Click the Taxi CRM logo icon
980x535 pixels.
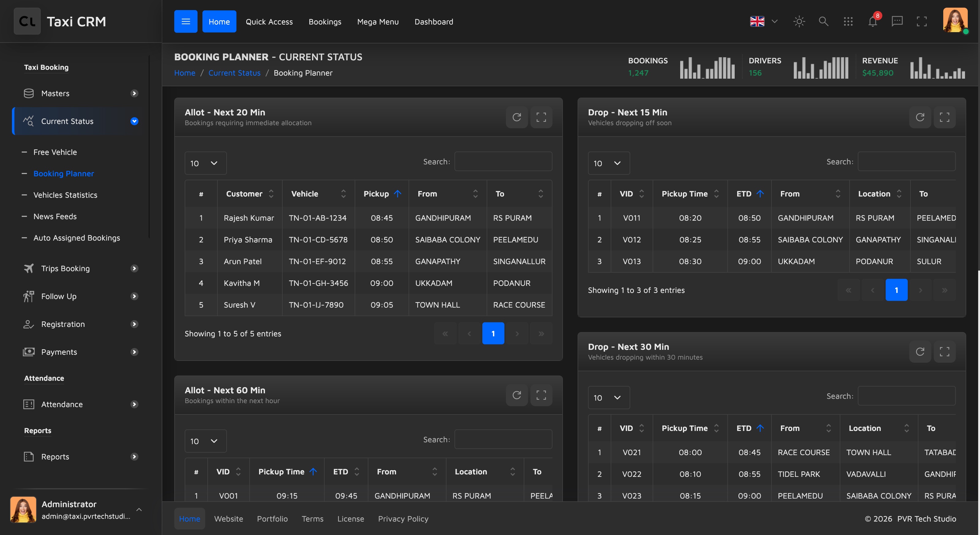pyautogui.click(x=27, y=21)
